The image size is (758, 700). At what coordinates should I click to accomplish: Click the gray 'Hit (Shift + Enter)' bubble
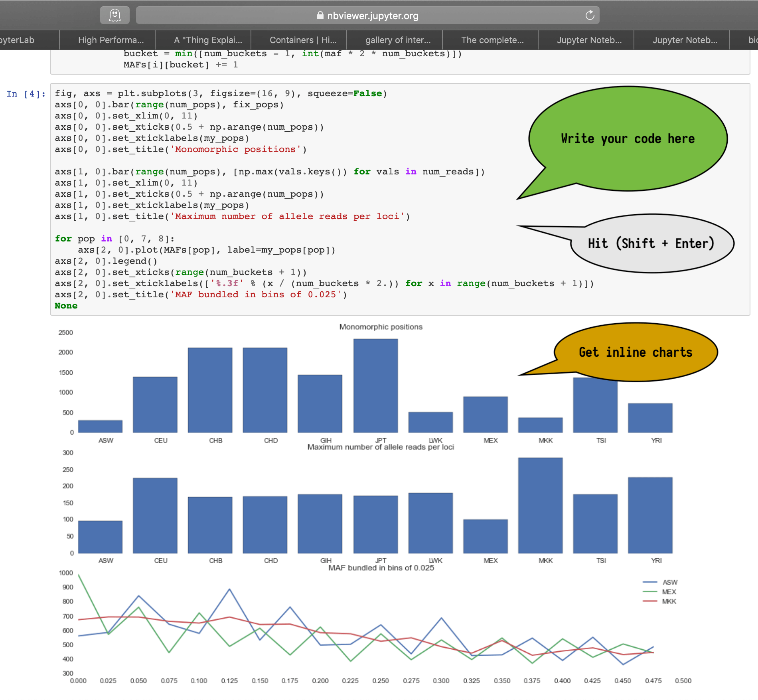651,243
